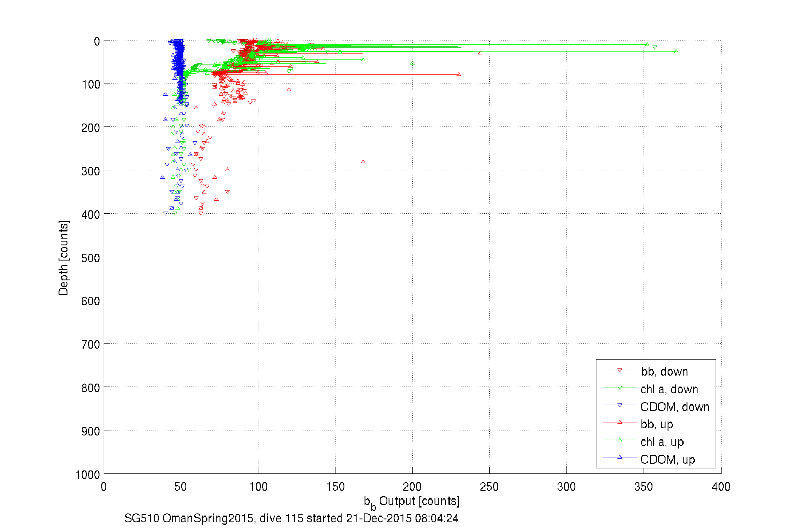Click the 'bb, up' legend entry
This screenshot has height=532, width=797.
(657, 425)
